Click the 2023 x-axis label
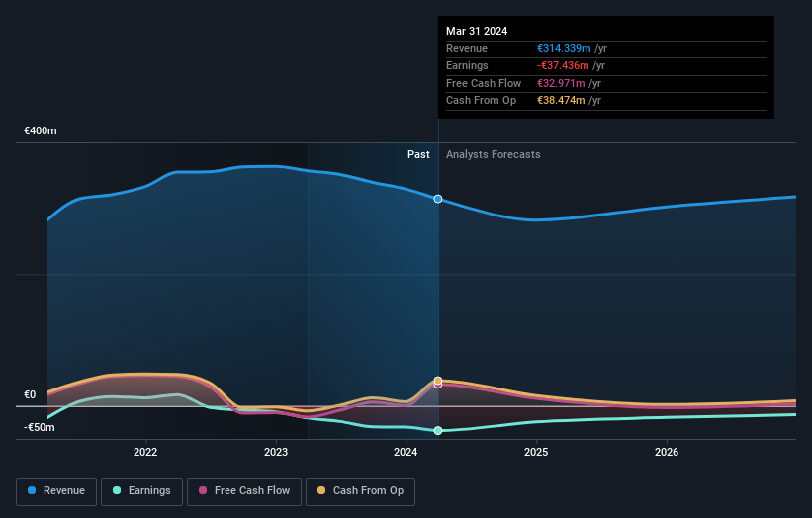This screenshot has width=812, height=518. pos(276,452)
